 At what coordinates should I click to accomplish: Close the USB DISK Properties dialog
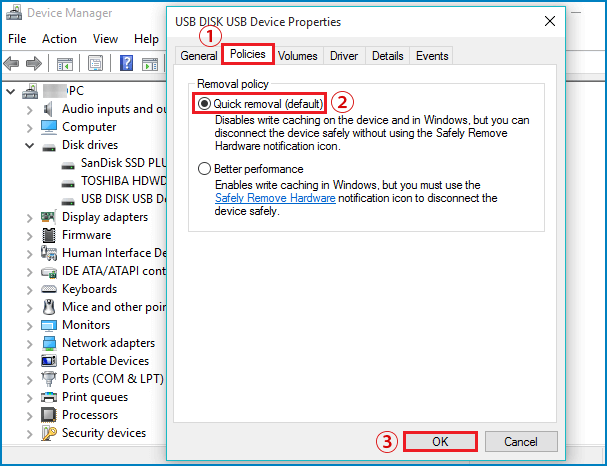pyautogui.click(x=550, y=21)
